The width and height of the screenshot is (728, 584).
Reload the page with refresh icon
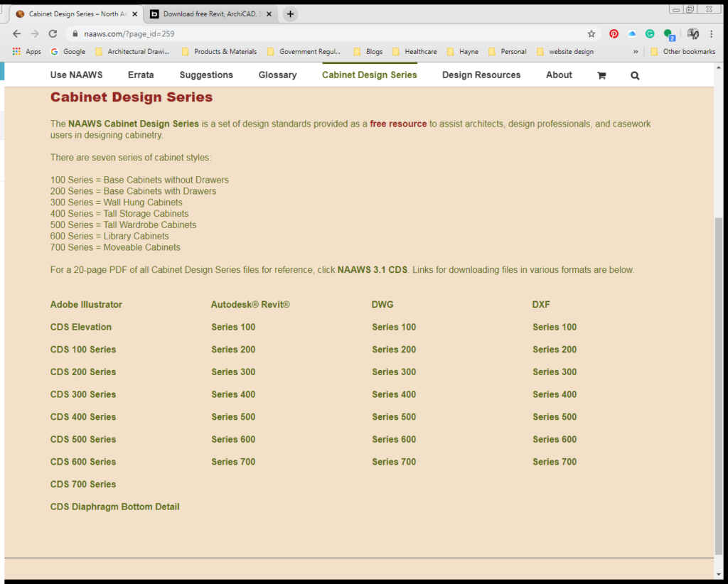[53, 33]
